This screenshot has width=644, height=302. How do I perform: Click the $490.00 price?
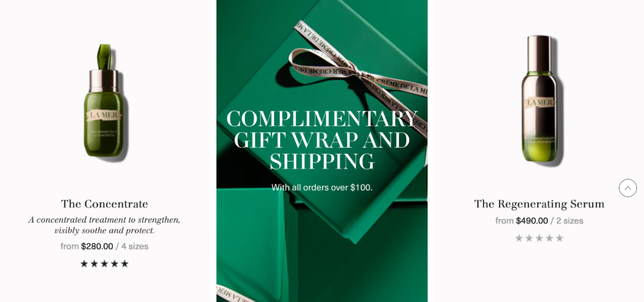(532, 221)
